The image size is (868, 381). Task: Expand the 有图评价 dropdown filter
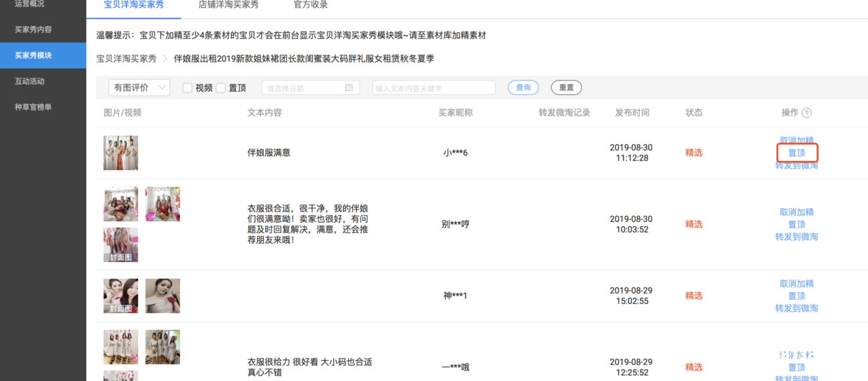click(139, 88)
